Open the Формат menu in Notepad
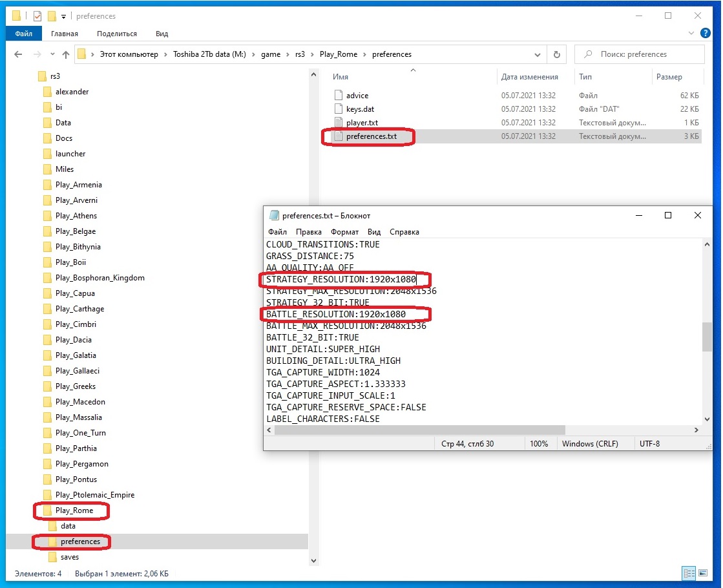The height and width of the screenshot is (588, 723). pyautogui.click(x=344, y=232)
